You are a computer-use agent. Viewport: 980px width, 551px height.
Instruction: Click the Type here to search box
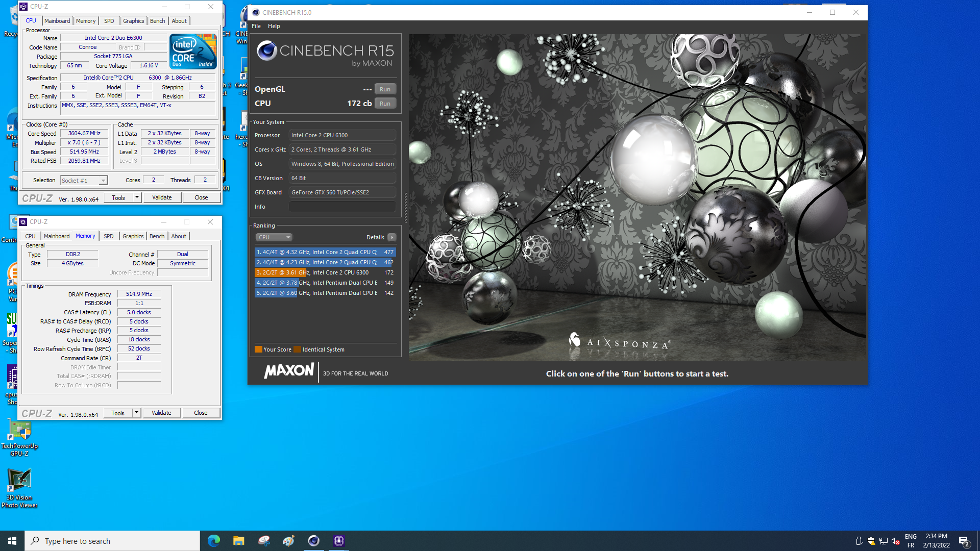point(112,541)
